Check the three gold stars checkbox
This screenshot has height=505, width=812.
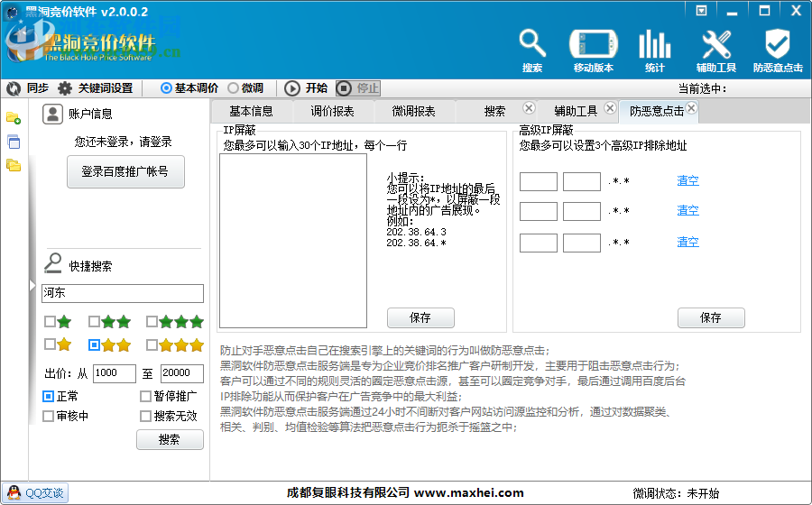coord(152,344)
